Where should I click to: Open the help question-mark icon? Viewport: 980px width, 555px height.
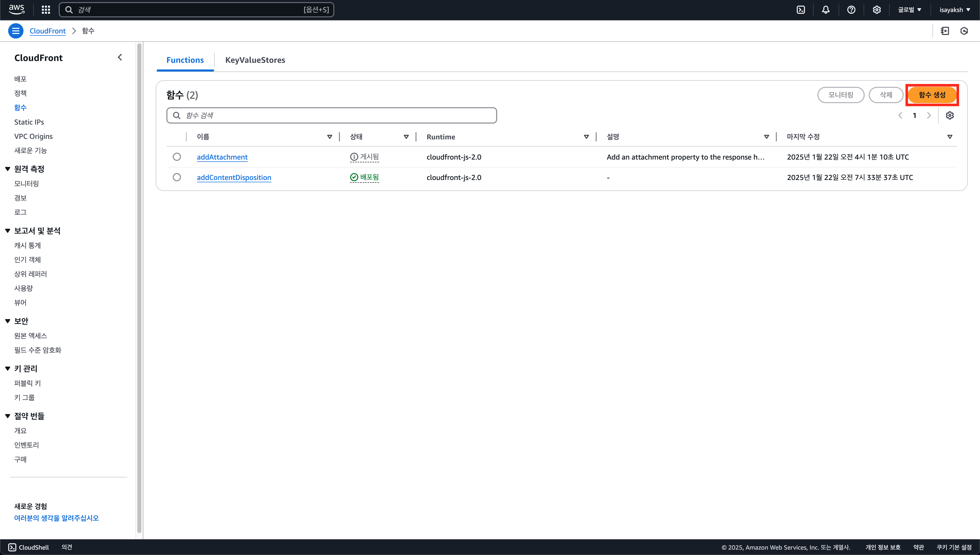tap(851, 10)
